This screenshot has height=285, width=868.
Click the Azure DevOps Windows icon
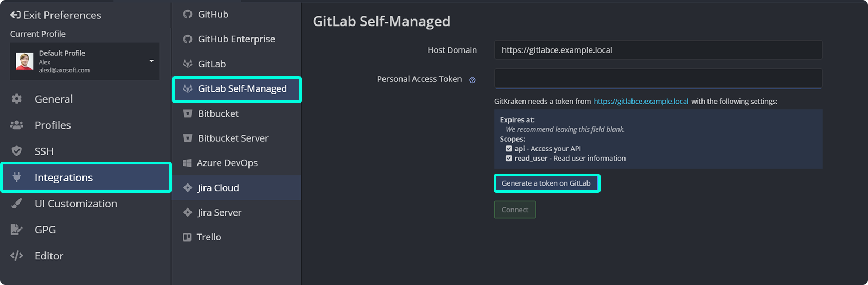point(187,163)
